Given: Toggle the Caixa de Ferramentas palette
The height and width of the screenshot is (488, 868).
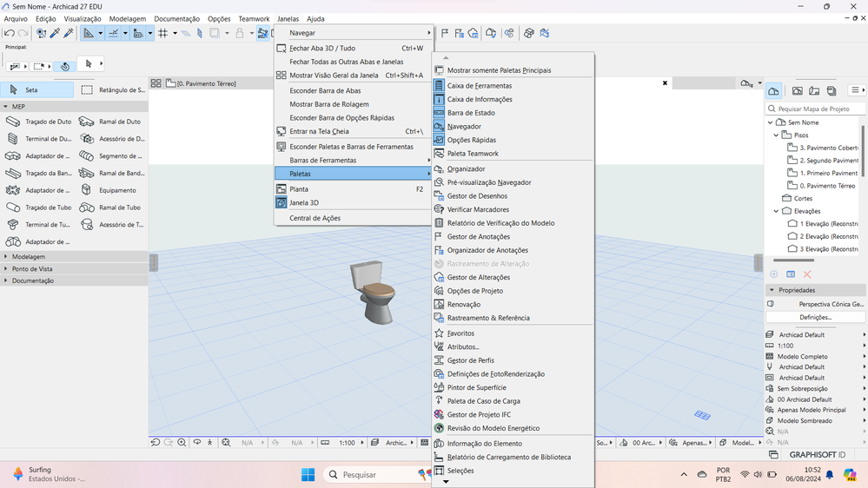Looking at the screenshot, I should click(479, 86).
